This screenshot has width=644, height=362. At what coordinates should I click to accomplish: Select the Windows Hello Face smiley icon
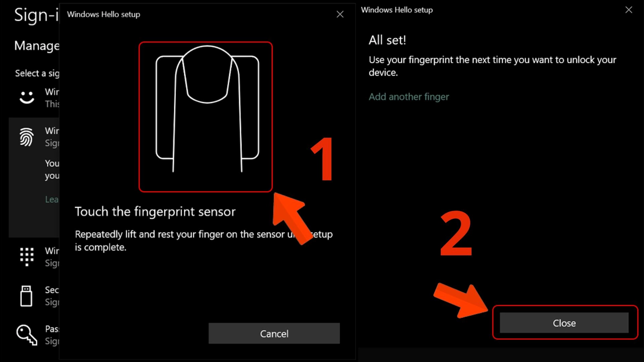27,98
